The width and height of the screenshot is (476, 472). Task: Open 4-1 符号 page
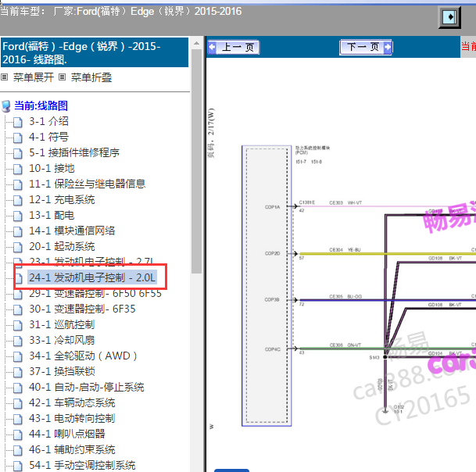click(x=48, y=137)
